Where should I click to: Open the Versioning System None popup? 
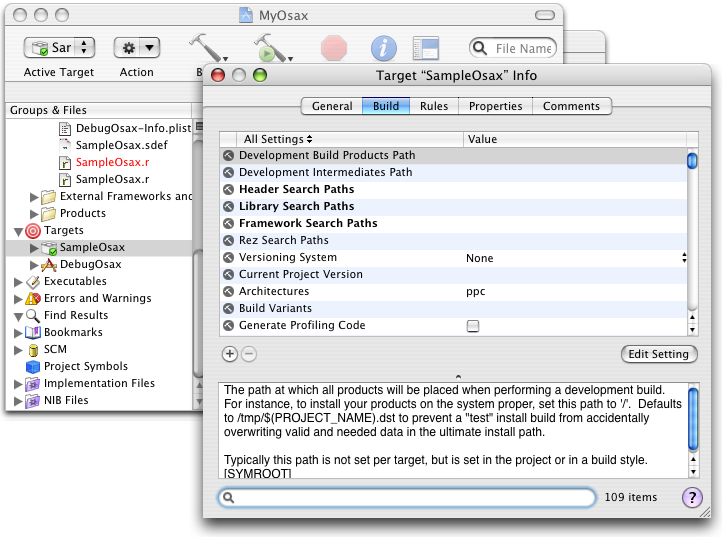point(576,258)
